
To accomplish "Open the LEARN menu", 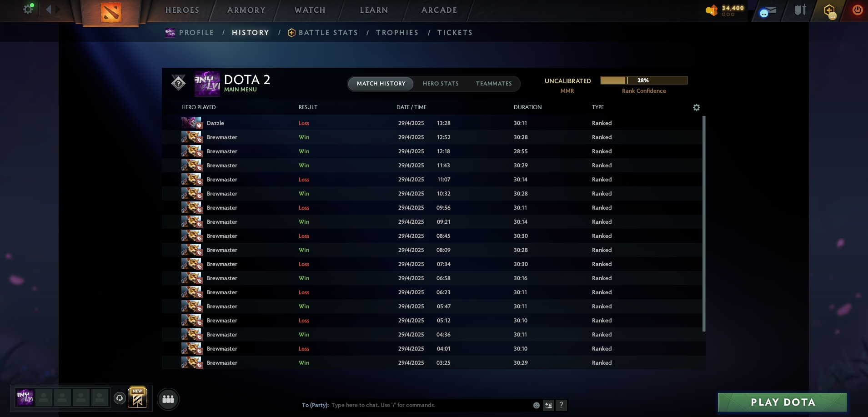I will pyautogui.click(x=374, y=10).
